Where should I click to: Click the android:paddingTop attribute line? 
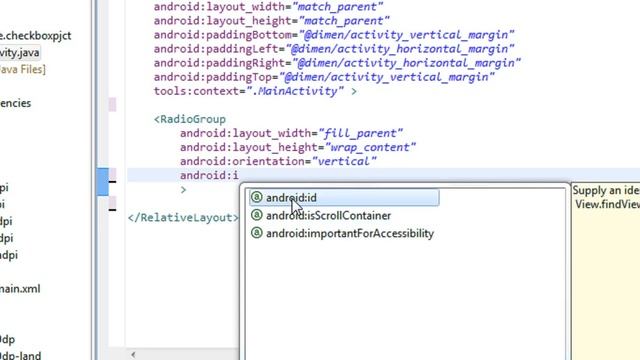point(324,77)
